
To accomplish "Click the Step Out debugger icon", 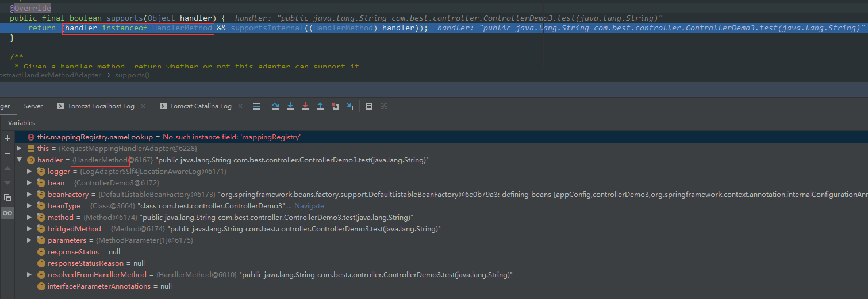I will click(x=320, y=106).
